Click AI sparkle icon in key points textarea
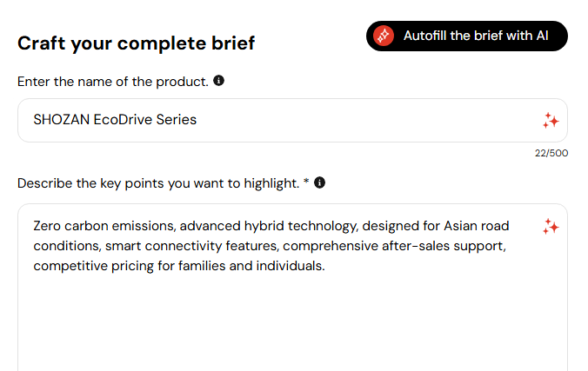The width and height of the screenshot is (588, 371). [x=550, y=227]
